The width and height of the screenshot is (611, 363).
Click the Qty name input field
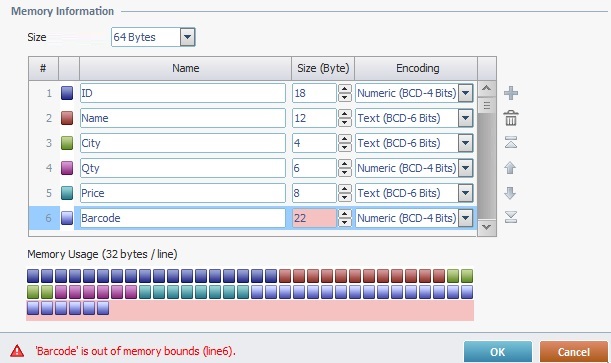183,168
